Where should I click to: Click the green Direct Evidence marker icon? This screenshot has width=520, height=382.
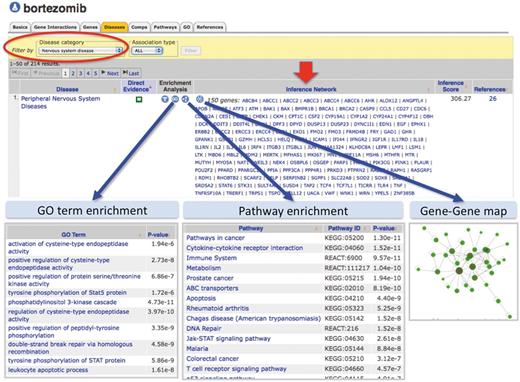(x=139, y=99)
